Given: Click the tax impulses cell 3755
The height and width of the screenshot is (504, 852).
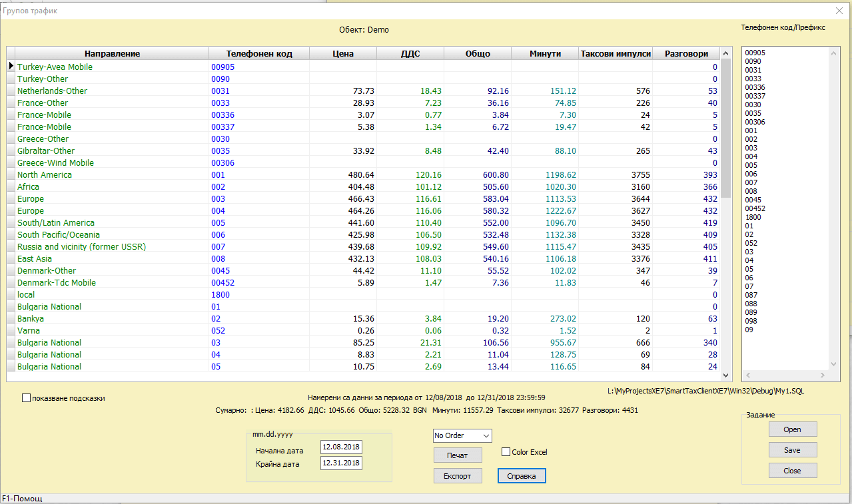Looking at the screenshot, I should [616, 174].
